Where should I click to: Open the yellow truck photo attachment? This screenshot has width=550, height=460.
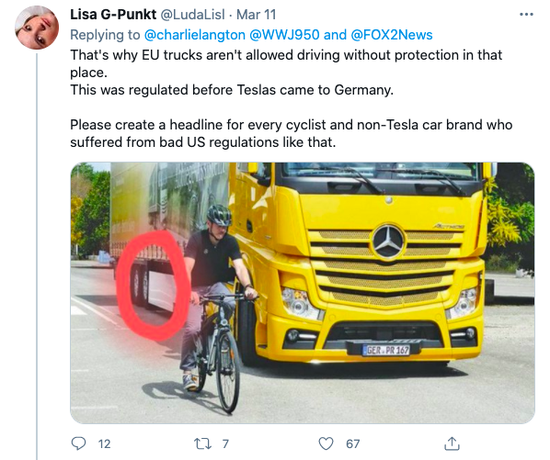point(302,293)
